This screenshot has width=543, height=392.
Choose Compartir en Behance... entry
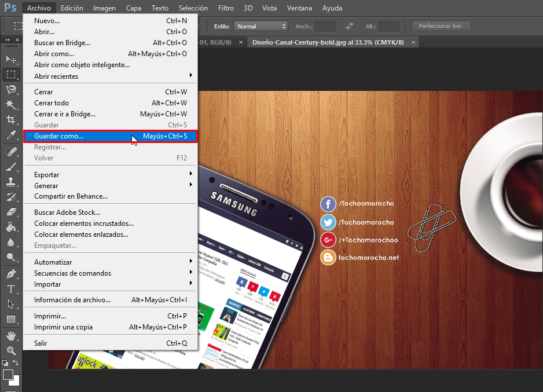[110, 196]
